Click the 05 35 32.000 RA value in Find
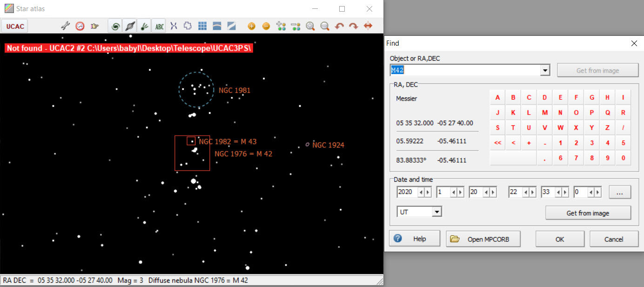 [415, 123]
